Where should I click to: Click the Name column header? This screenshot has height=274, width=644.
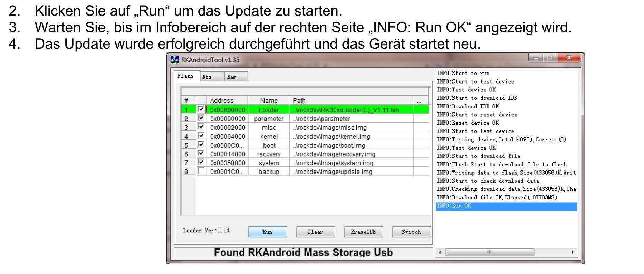click(269, 100)
